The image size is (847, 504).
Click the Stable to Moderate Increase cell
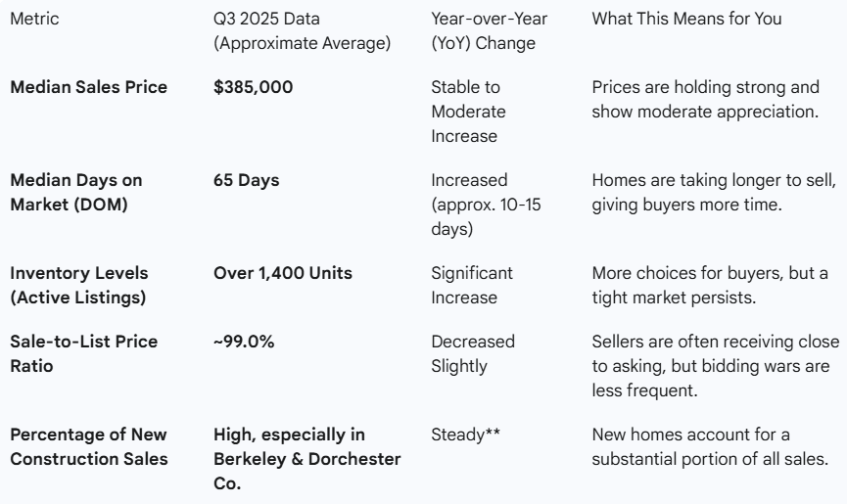468,112
